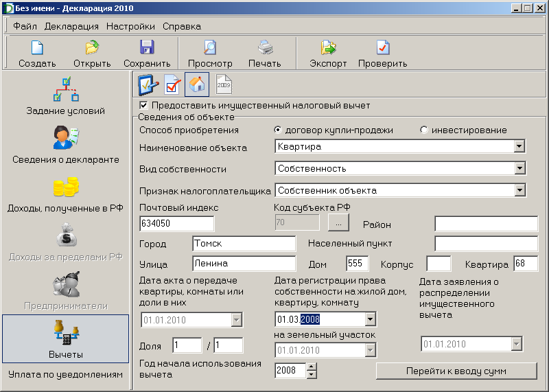
Task: Click Почтовый индекс field with 634050
Action: pyautogui.click(x=177, y=224)
